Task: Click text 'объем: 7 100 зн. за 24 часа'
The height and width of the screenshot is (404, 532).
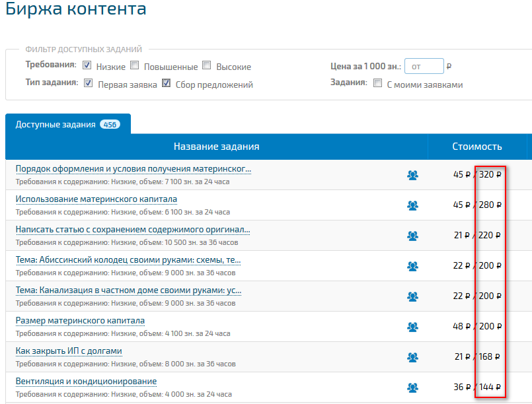Action: pyautogui.click(x=184, y=182)
